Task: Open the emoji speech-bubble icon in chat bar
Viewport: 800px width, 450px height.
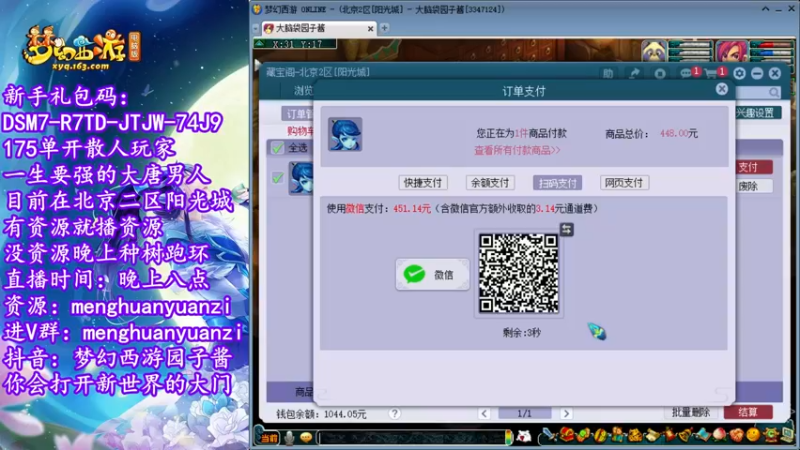Action: pos(306,437)
